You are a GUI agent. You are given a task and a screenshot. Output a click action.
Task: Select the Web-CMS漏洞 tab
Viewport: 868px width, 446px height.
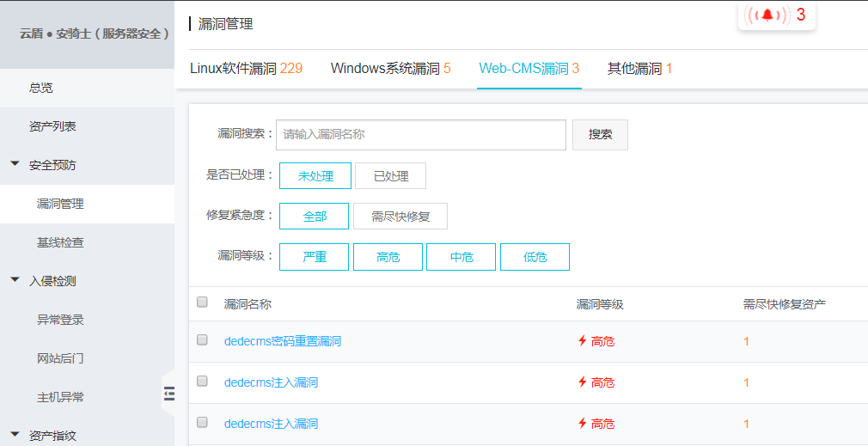(529, 69)
